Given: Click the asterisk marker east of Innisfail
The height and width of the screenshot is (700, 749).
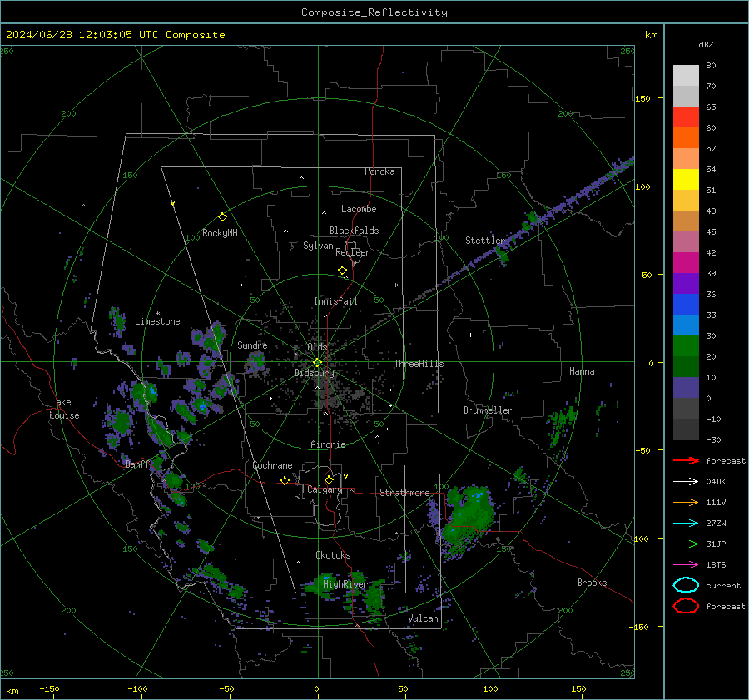Looking at the screenshot, I should [x=395, y=285].
